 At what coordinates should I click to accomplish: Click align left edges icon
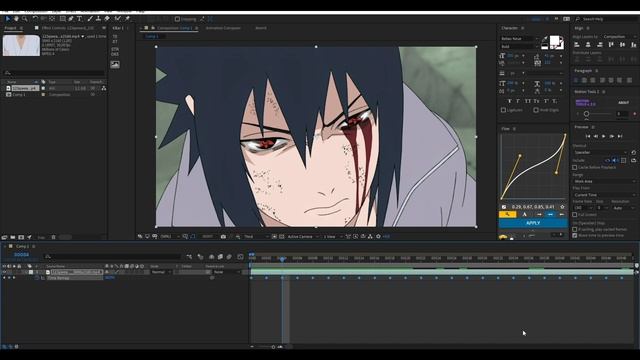(x=577, y=44)
